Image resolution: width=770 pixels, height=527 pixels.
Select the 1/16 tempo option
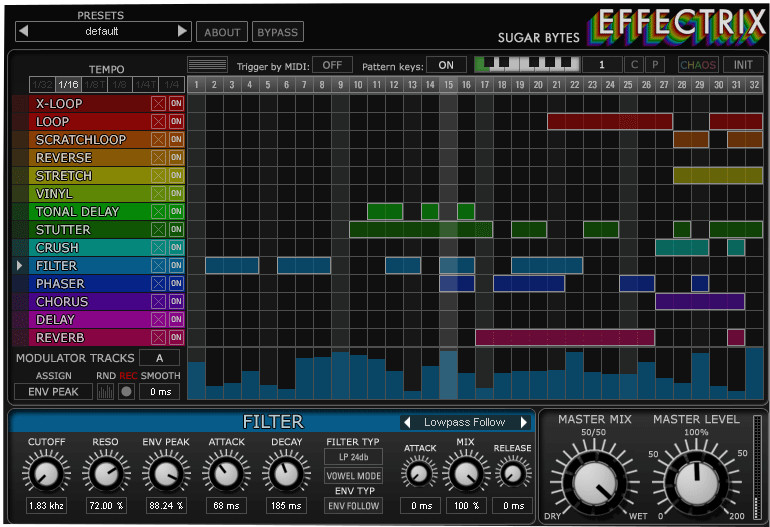coord(68,84)
